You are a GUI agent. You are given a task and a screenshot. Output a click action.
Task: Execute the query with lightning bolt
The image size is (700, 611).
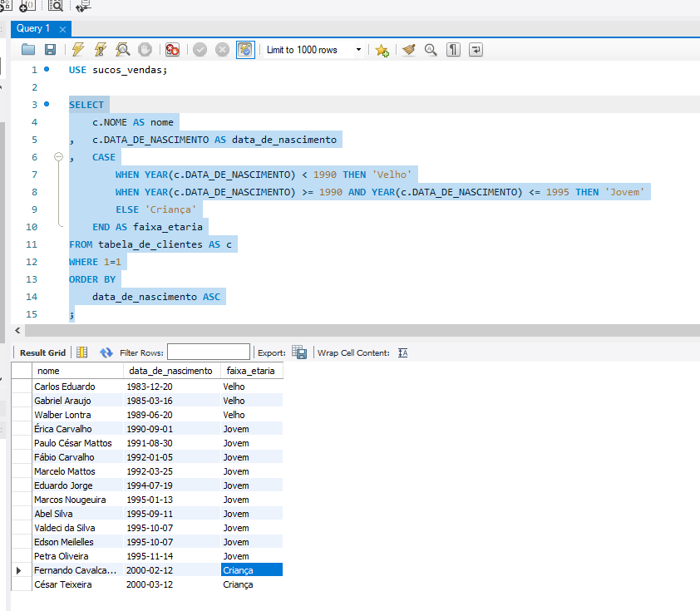(78, 50)
